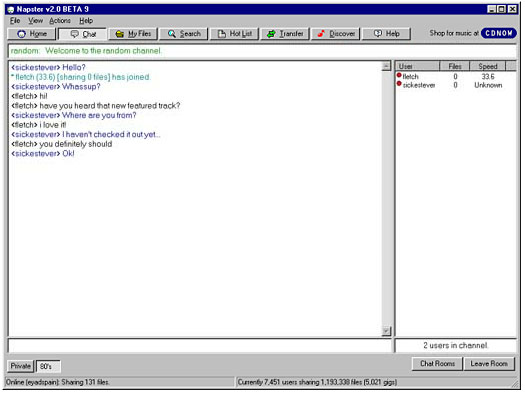Click the Chat Rooms button

point(437,364)
